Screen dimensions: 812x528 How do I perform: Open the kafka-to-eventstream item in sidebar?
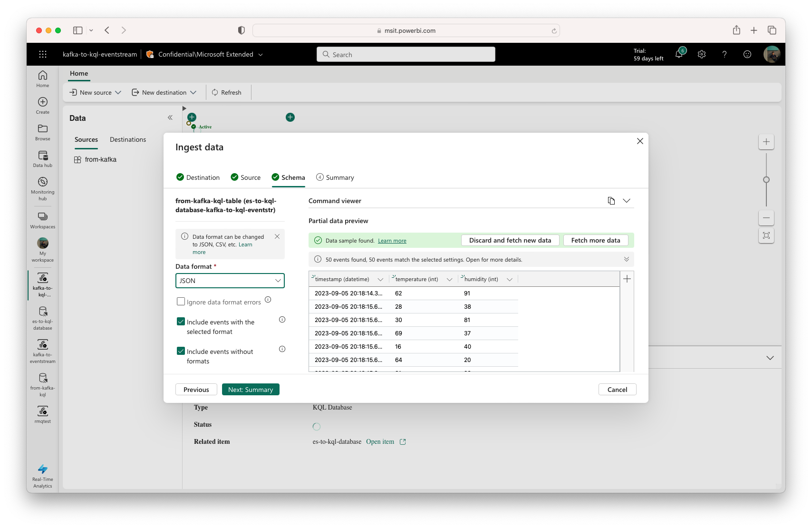click(x=42, y=350)
